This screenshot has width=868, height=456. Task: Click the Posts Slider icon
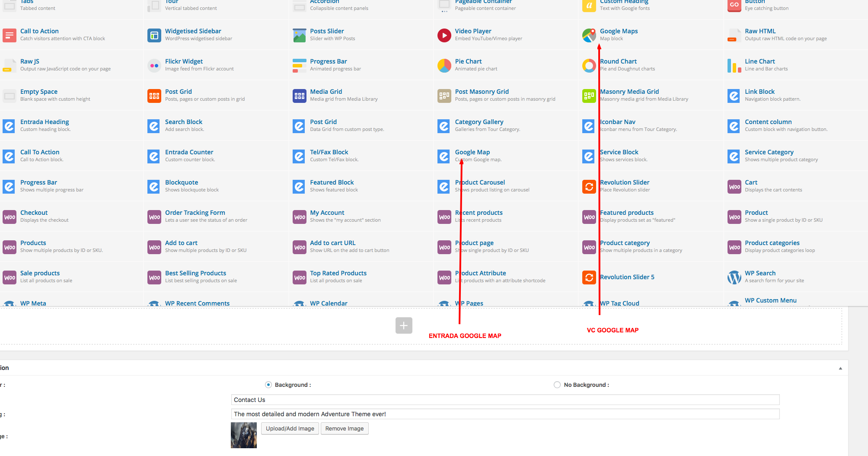[x=299, y=35]
